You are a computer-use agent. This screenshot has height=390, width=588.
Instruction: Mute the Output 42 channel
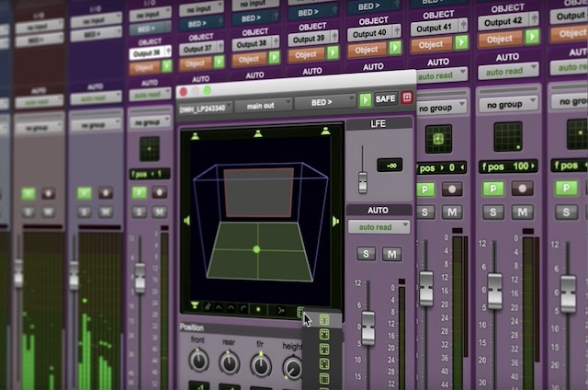523,212
